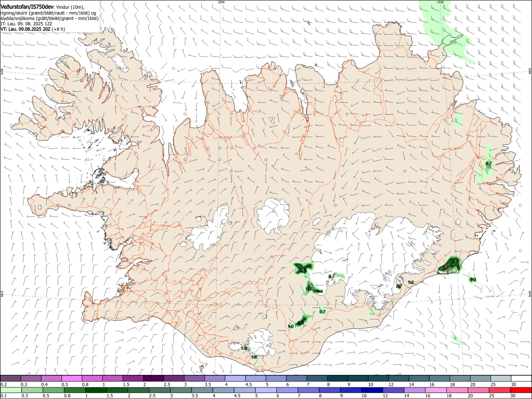Click the 1.3 value offshore southeast of Iceland
The height and width of the screenshot is (399, 532).
(x=473, y=279)
